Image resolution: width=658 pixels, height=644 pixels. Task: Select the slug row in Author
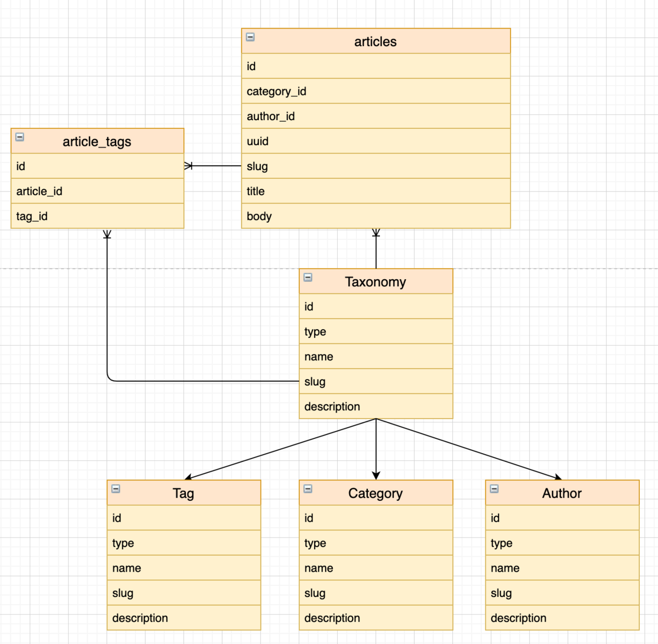563,593
